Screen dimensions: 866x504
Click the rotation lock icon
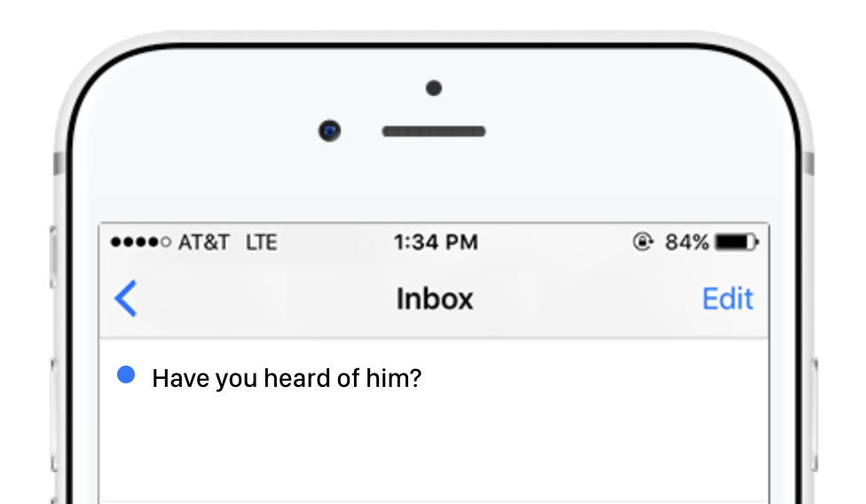642,242
